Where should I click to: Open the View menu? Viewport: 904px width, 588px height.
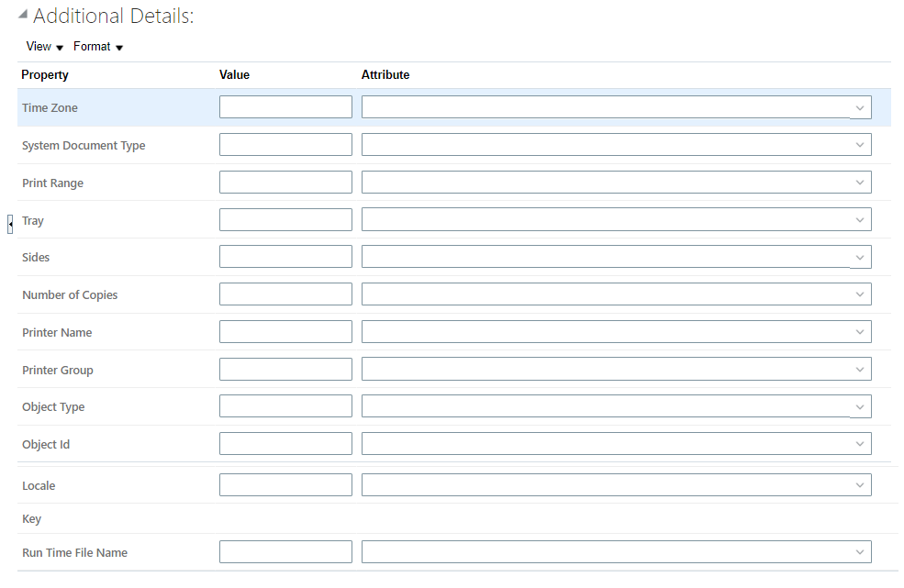point(44,47)
